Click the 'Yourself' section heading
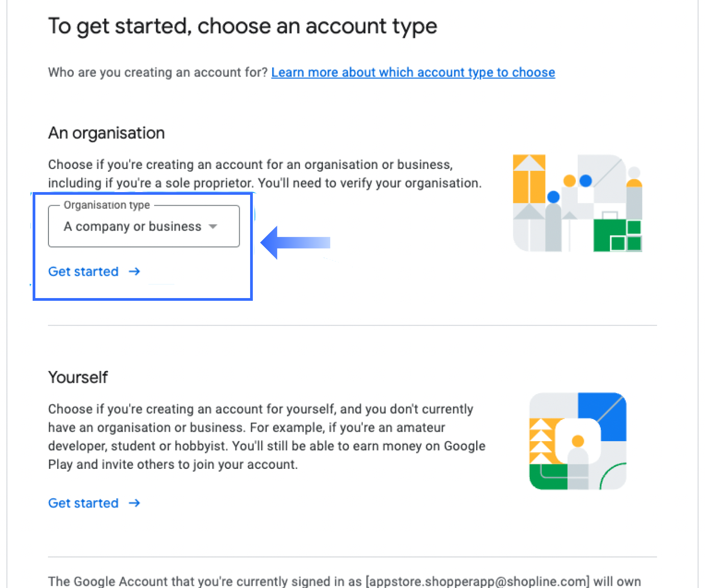The height and width of the screenshot is (588, 705). point(78,377)
